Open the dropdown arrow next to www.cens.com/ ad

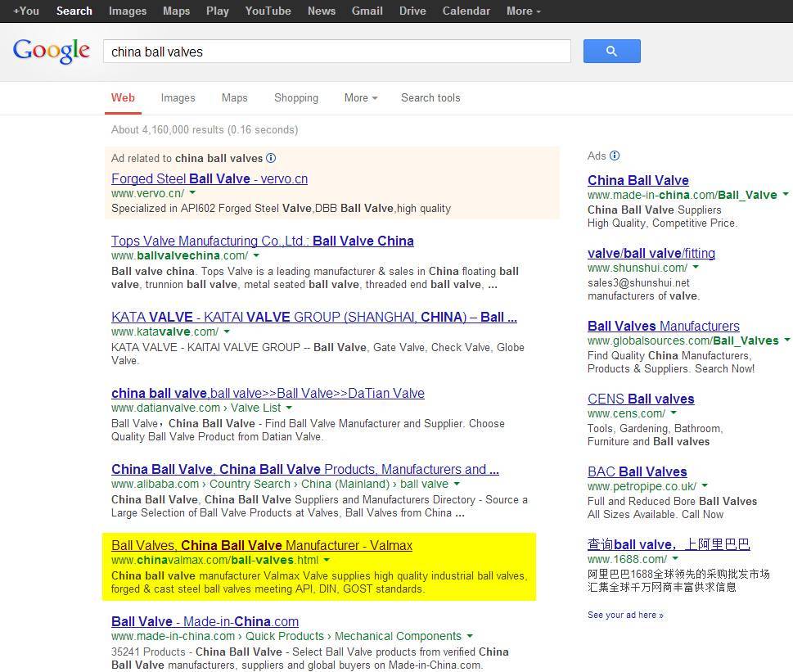(674, 413)
